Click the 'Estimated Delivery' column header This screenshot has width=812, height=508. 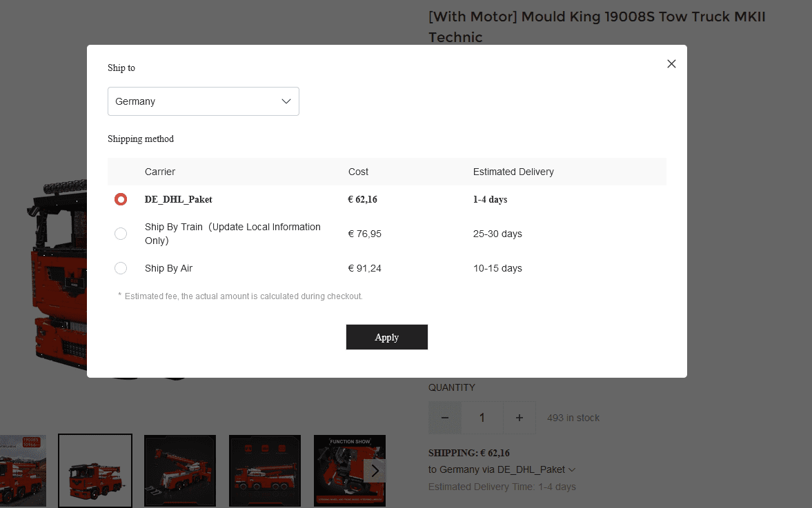(x=513, y=172)
